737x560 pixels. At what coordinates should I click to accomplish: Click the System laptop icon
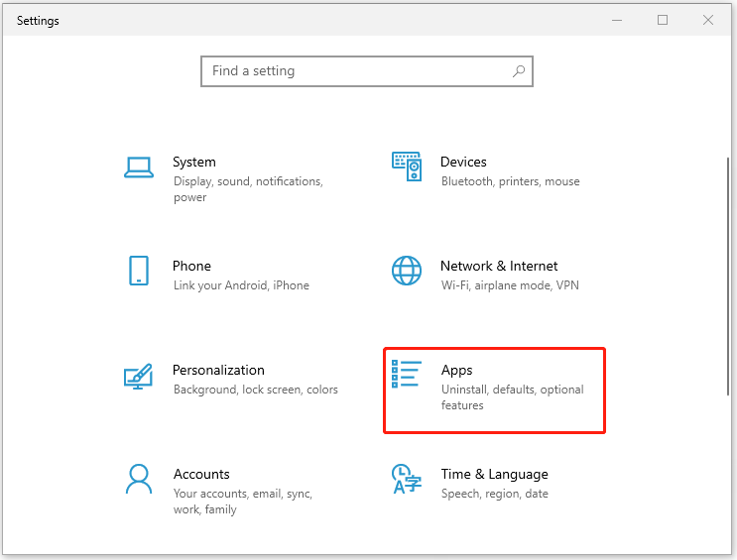tap(139, 168)
